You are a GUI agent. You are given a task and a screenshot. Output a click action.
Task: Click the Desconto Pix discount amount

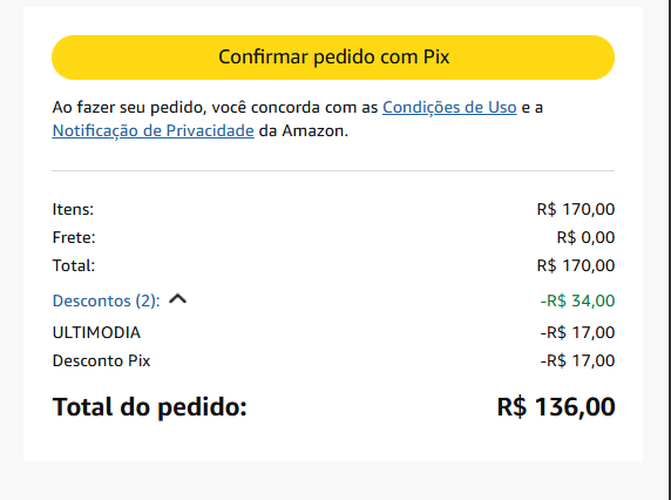577,360
